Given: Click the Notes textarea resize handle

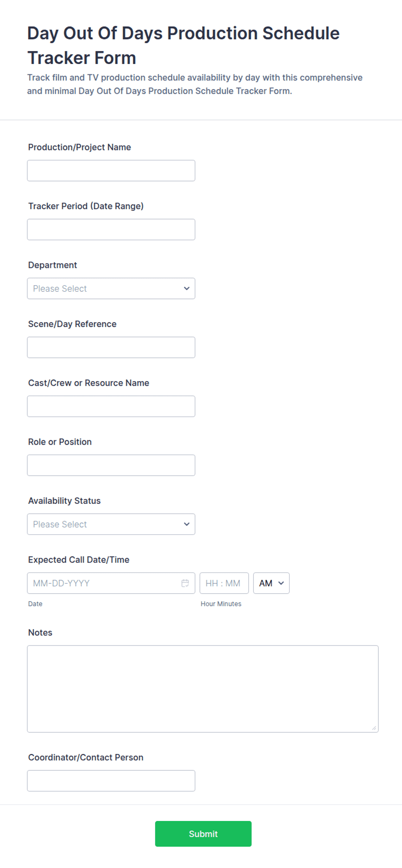Looking at the screenshot, I should point(374,728).
